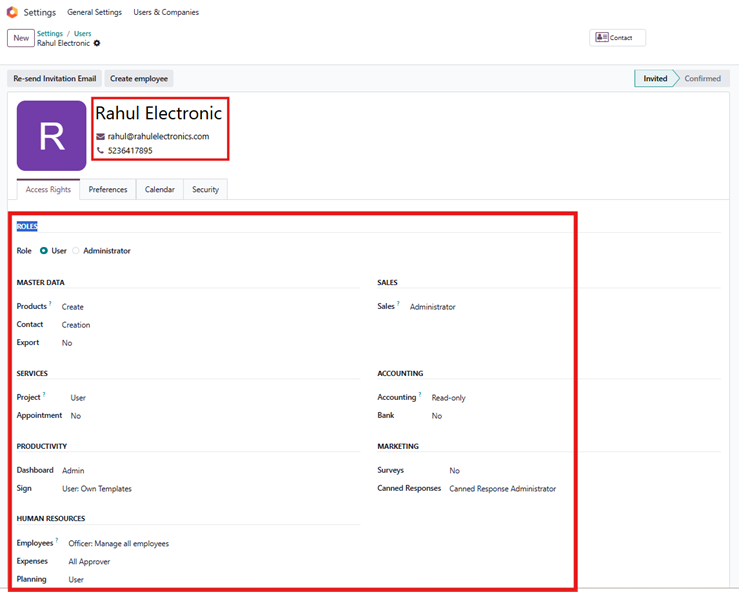
Task: Click the Create employee button
Action: point(139,78)
